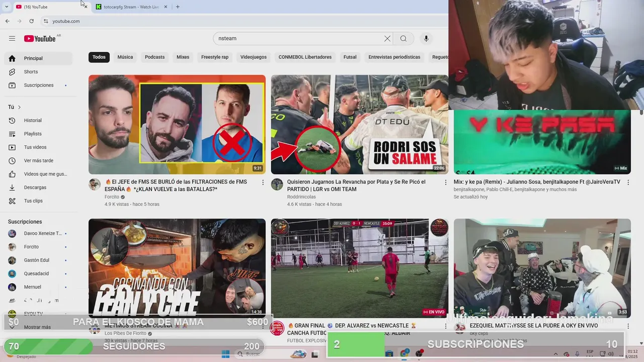
Task: Click the microphone icon in system tray
Action: (577, 354)
